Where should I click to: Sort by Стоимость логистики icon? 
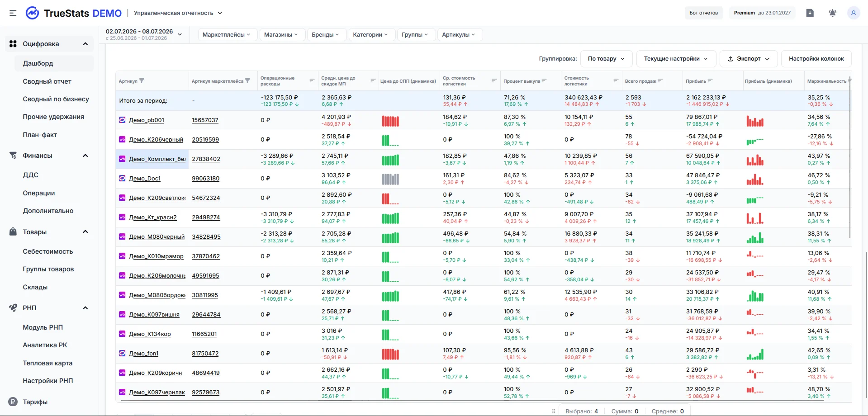[x=616, y=80]
